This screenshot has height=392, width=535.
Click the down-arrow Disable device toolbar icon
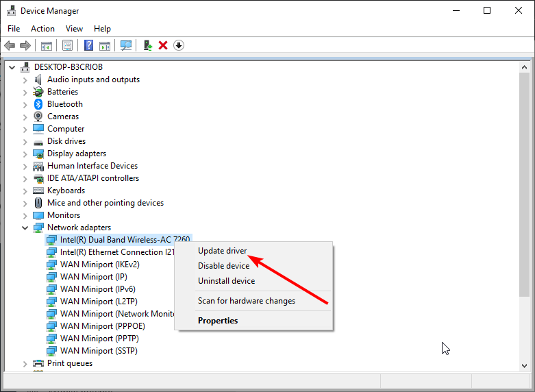179,45
